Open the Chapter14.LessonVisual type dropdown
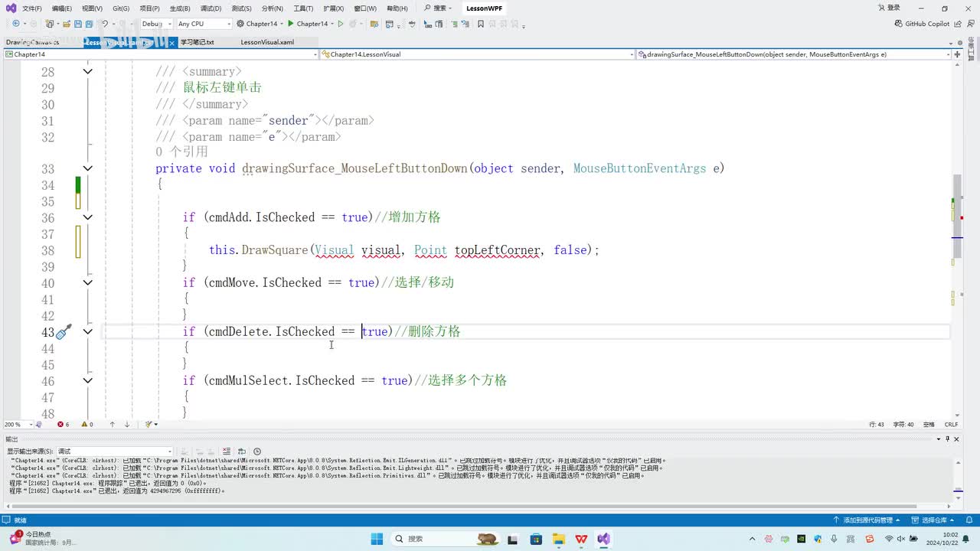980x551 pixels. click(x=477, y=54)
